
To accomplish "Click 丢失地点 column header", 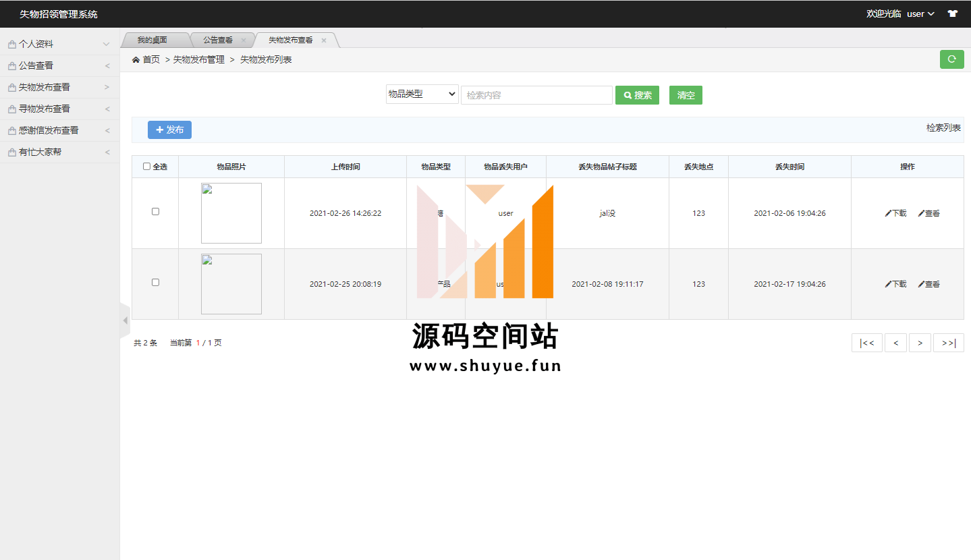I will click(698, 167).
